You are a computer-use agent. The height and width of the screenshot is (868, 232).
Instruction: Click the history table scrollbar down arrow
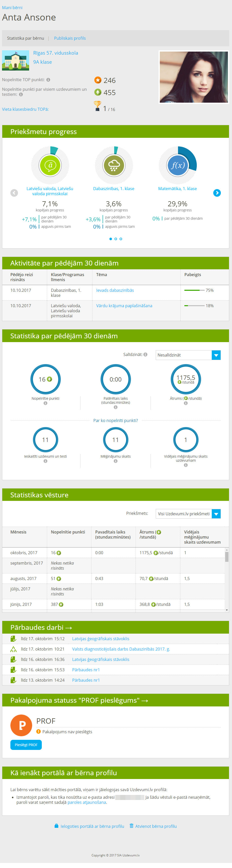point(227,610)
